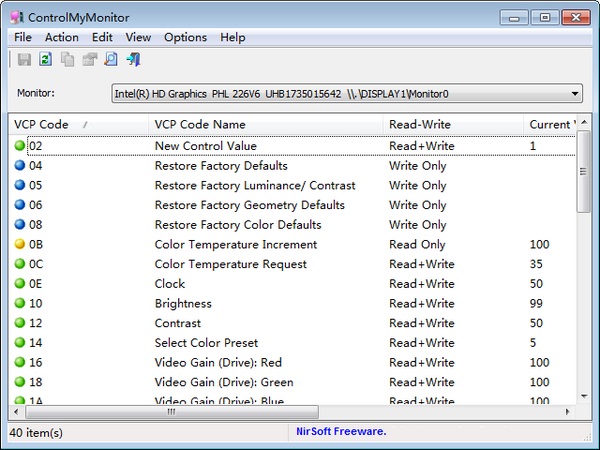
Task: Click the blue dot icon for code 04
Action: [x=19, y=166]
